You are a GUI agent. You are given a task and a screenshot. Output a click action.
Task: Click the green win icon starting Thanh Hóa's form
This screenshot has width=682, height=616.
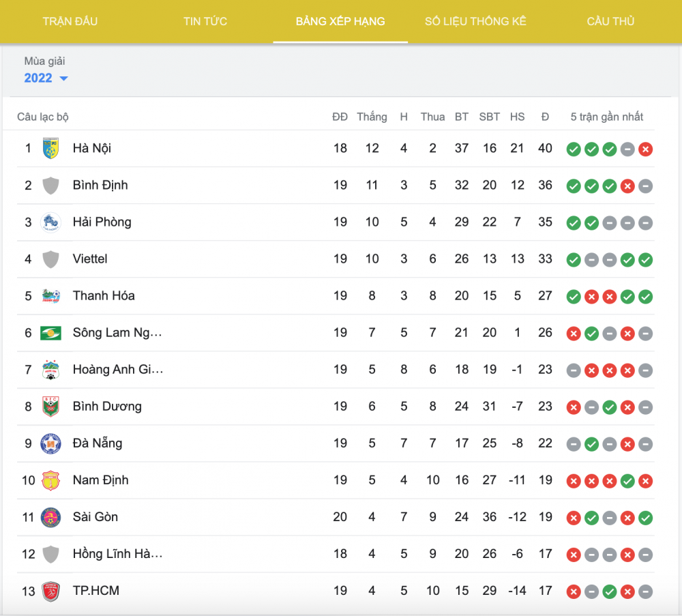click(x=574, y=296)
